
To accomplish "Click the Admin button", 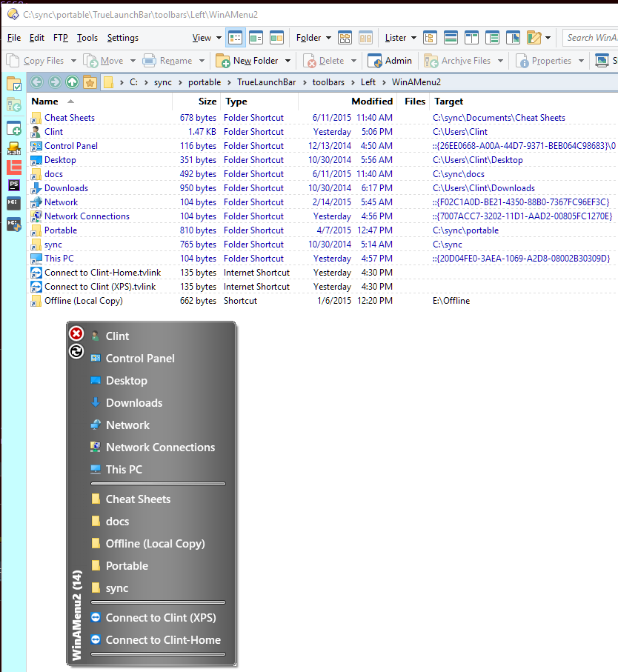I will click(391, 61).
